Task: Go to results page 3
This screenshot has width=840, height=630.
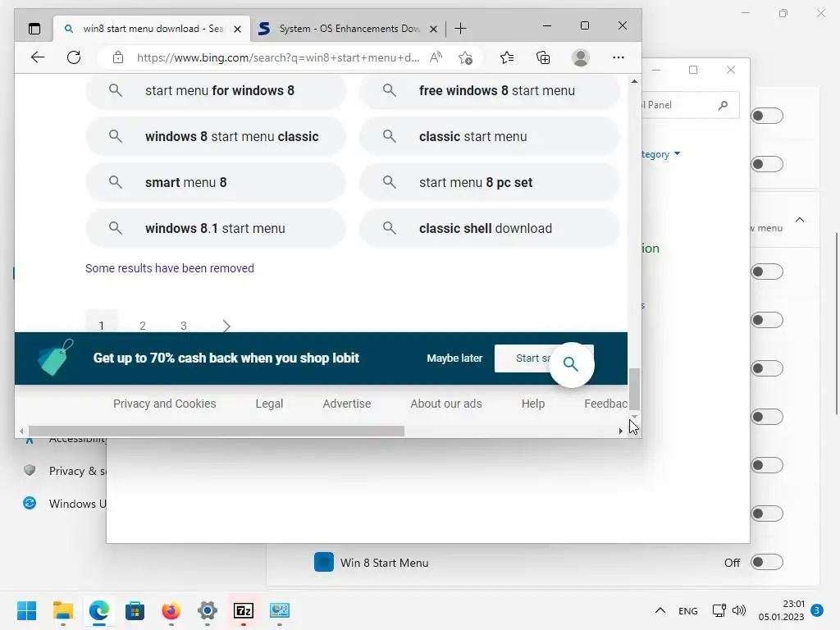Action: click(x=183, y=325)
